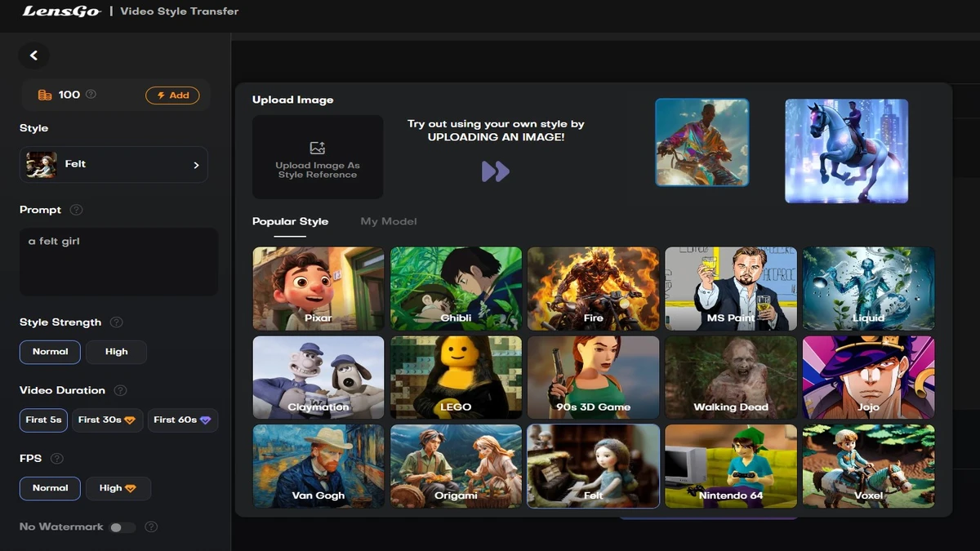This screenshot has height=551, width=980.
Task: Click the upload image icon
Action: (x=318, y=148)
